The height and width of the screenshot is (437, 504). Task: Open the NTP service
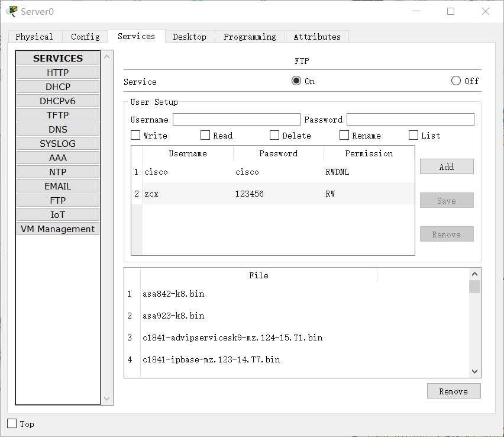click(58, 172)
